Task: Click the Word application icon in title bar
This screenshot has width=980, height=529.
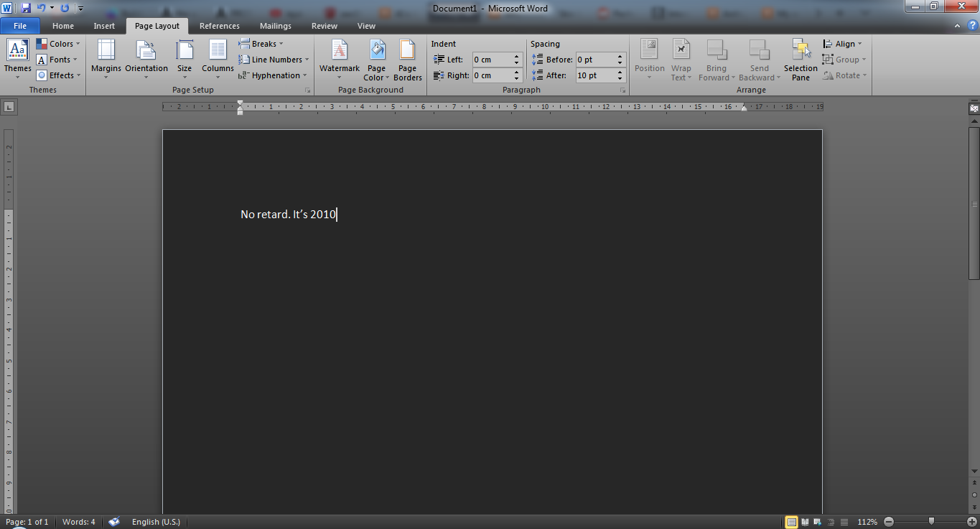Action: (7, 8)
